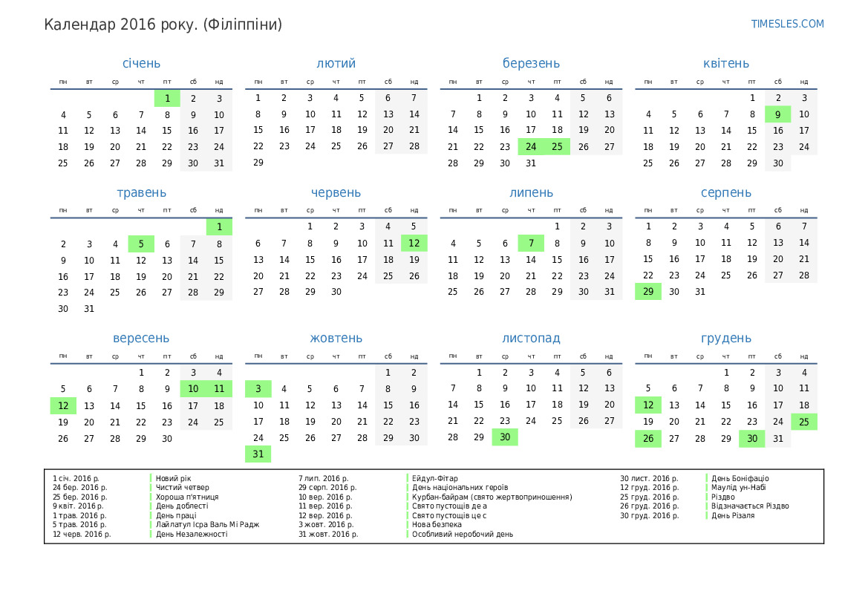Select highlighted 25 in грудень
868x614 pixels.
(804, 422)
